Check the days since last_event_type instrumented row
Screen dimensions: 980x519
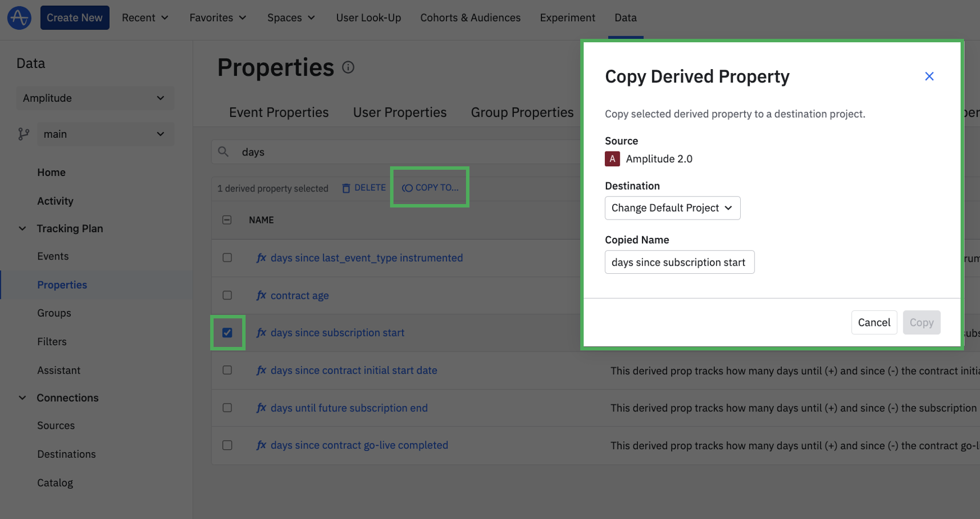[227, 258]
